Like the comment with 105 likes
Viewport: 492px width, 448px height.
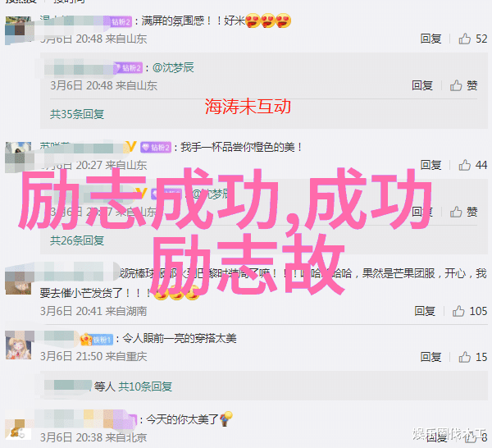coord(458,311)
